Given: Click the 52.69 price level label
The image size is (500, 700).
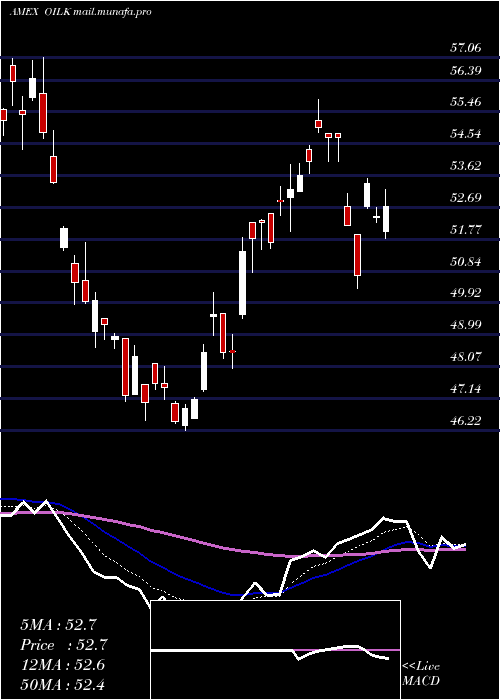Looking at the screenshot, I should [x=466, y=197].
